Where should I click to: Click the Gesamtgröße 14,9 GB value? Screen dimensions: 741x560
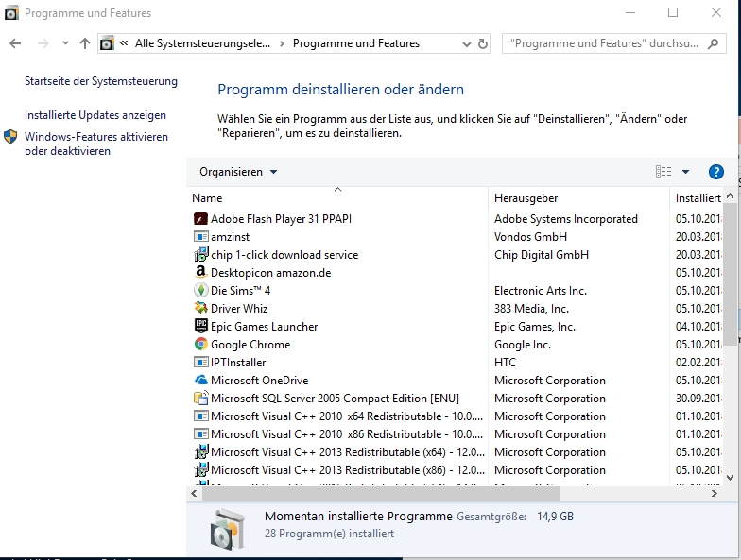click(x=555, y=517)
